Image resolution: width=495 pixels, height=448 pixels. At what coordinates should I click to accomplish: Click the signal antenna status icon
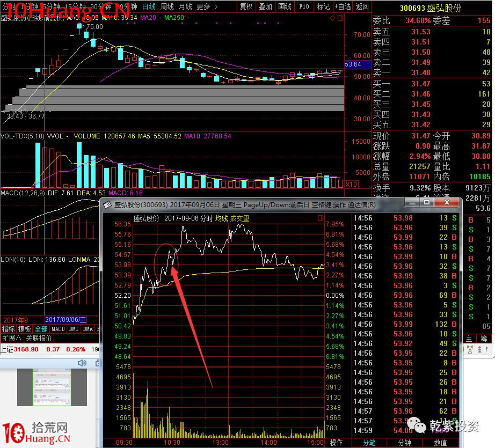tap(470, 349)
